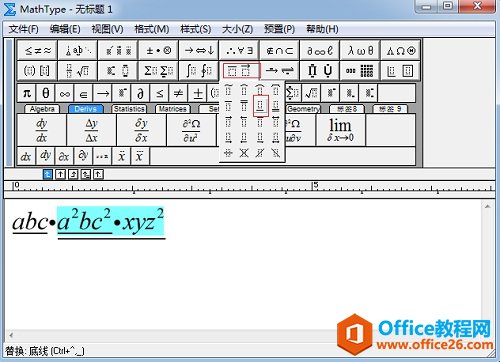Open the labeled arrow templates palette
Image resolution: width=500 pixels, height=362 pixels.
pos(280,70)
